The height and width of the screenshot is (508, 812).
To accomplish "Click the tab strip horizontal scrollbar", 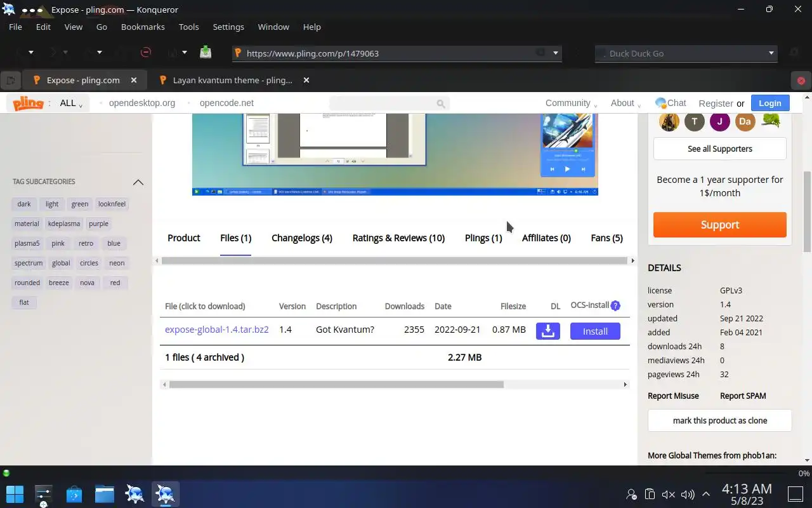I will click(x=395, y=260).
